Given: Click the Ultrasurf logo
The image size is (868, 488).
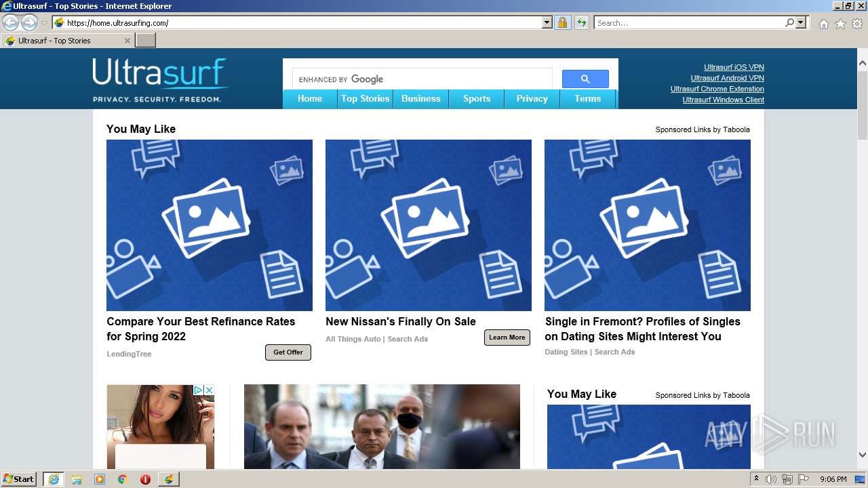Looking at the screenshot, I should (159, 80).
